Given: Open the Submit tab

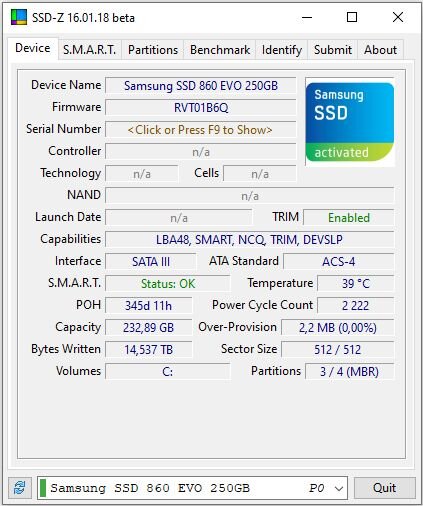Looking at the screenshot, I should [x=333, y=50].
